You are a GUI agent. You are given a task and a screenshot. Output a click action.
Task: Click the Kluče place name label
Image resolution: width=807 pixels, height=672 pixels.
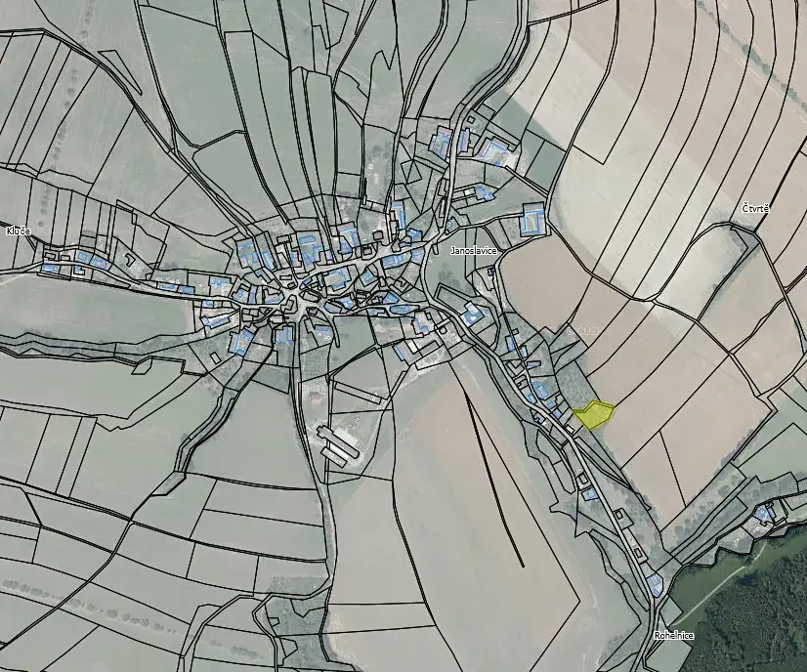(x=18, y=231)
